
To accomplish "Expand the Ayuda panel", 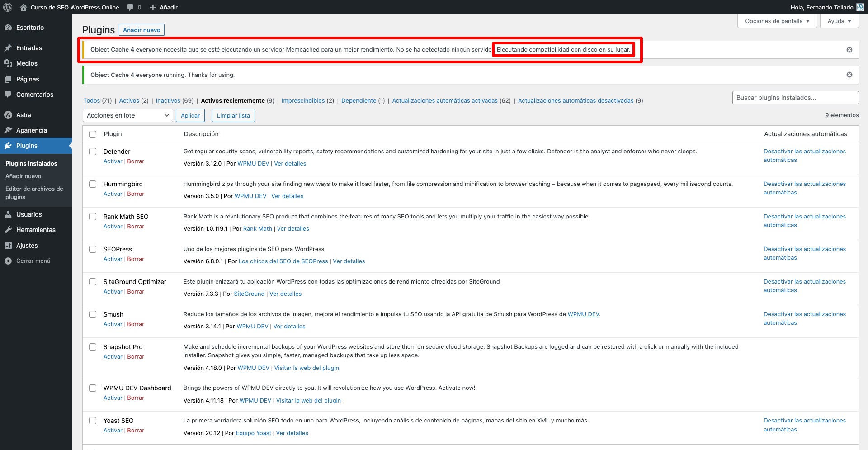I will [839, 21].
